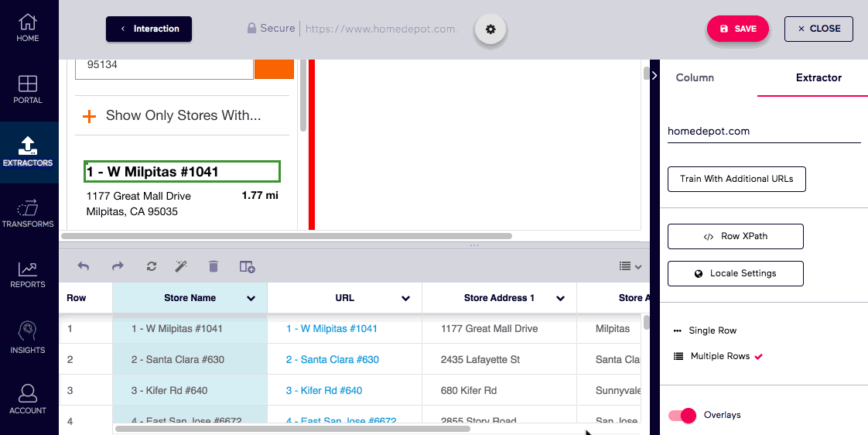Viewport: 868px width, 435px height.
Task: Select the Multiple Rows option
Action: click(x=719, y=356)
